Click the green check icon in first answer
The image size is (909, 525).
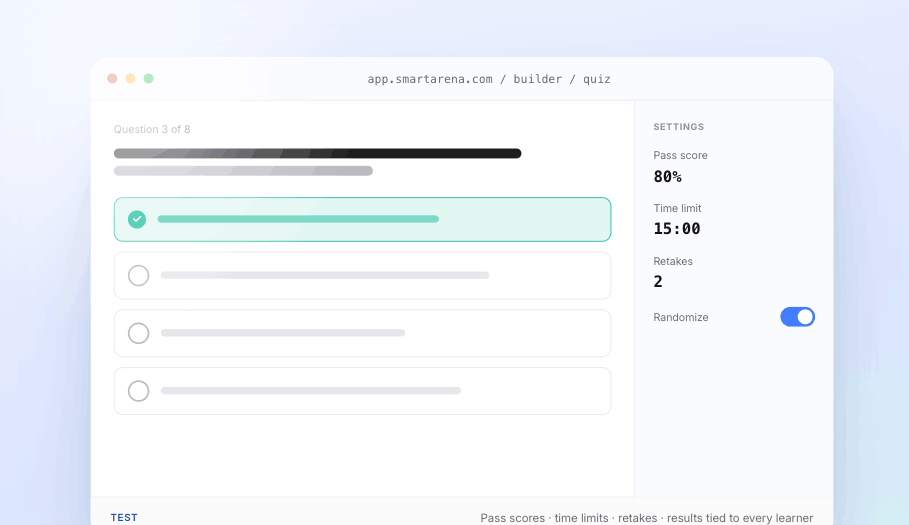point(137,219)
